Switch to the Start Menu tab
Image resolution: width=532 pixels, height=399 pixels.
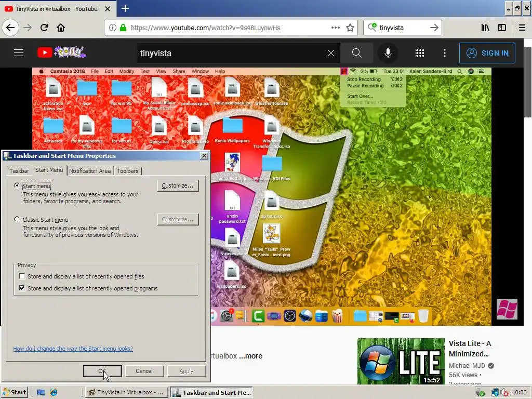[x=49, y=170]
